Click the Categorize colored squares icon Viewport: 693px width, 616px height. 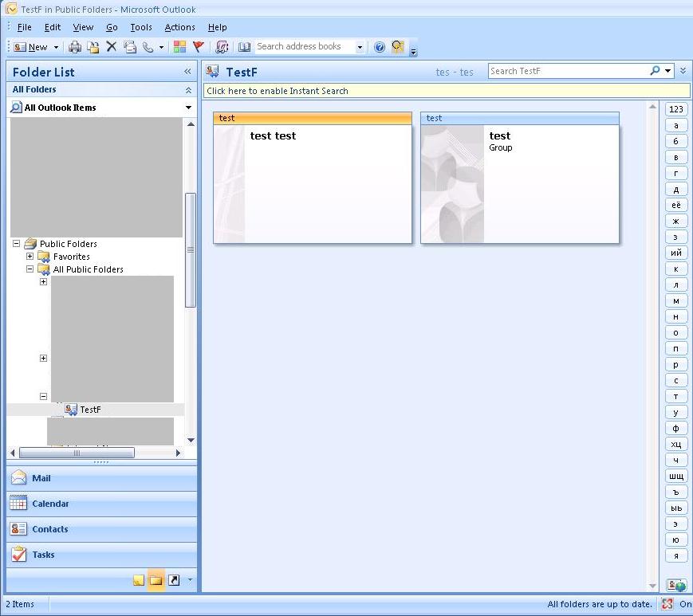pyautogui.click(x=179, y=47)
